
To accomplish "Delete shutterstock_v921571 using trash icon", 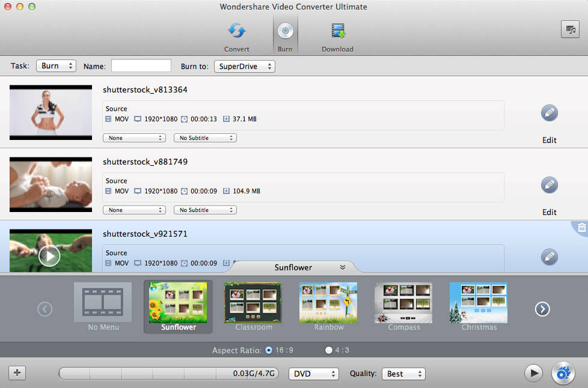I will pos(581,228).
